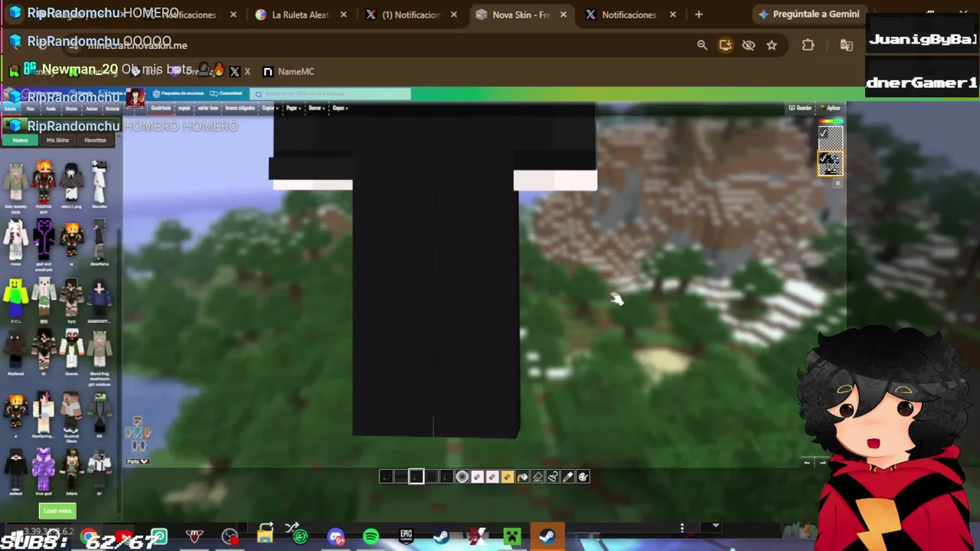980x551 pixels.
Task: Click the Guardar save button
Action: click(800, 108)
